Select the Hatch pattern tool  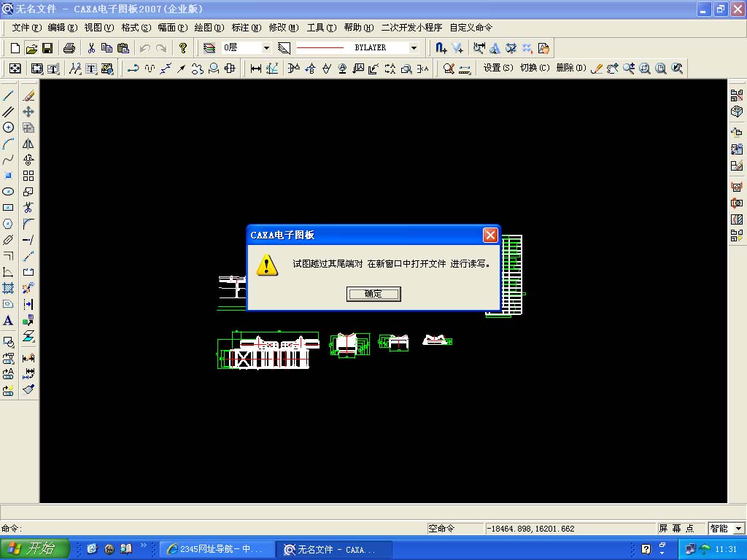[x=8, y=288]
